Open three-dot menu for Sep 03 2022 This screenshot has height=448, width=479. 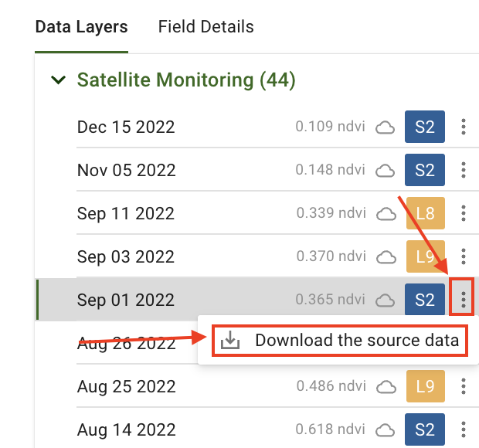(x=463, y=256)
